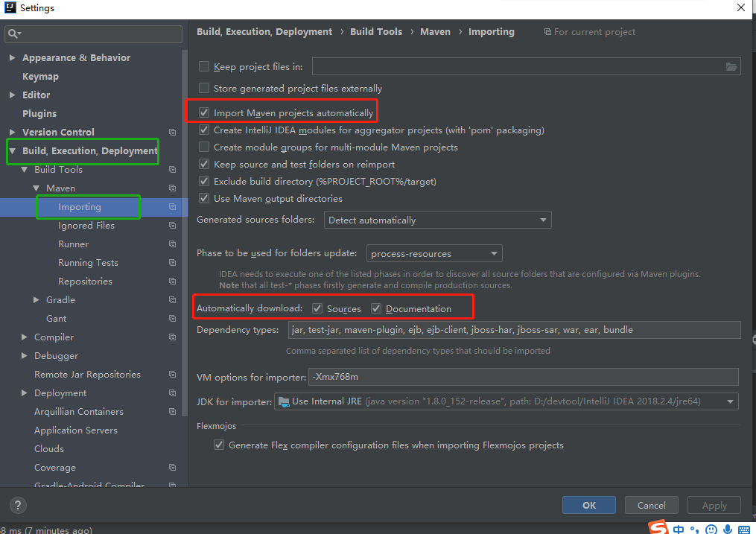Click per-project icon beside Running Tests
The width and height of the screenshot is (756, 534).
[x=172, y=263]
